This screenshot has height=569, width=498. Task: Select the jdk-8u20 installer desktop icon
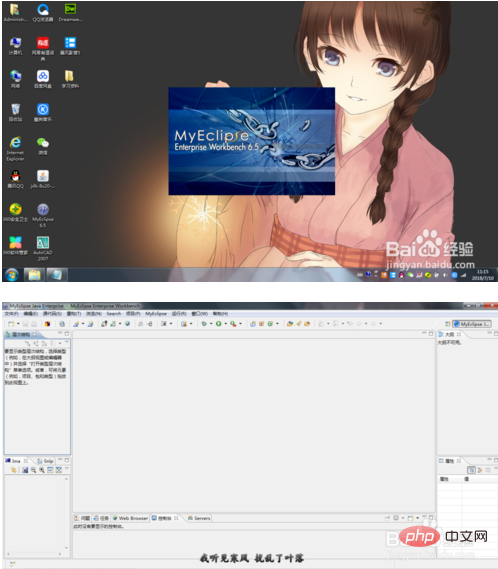pos(43,179)
